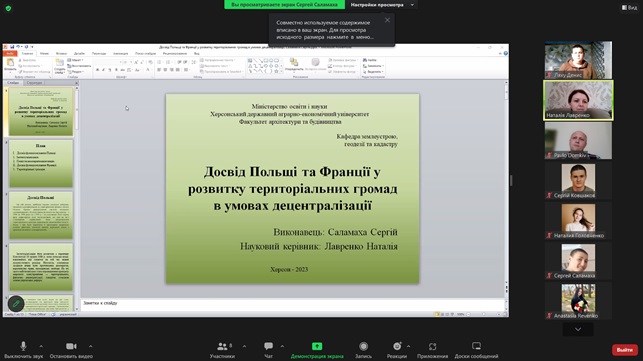Close the slides thumbnail pane
The width and height of the screenshot is (643, 361).
point(76,83)
